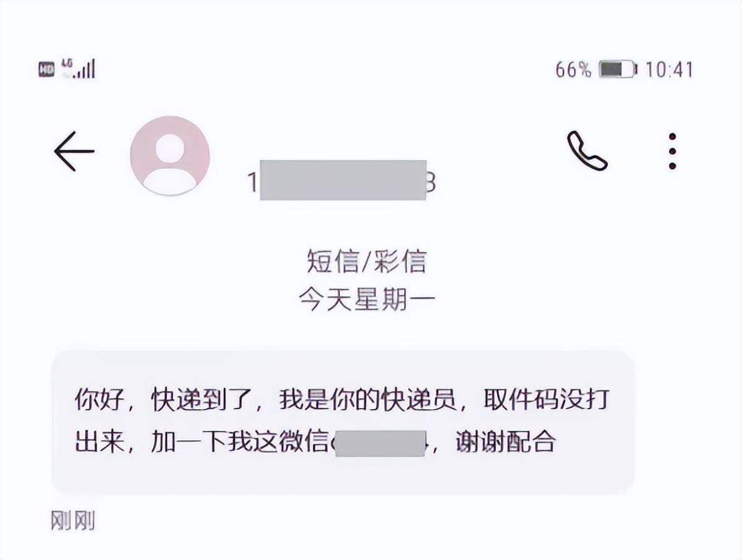742x560 pixels.
Task: Tap the 4G signal strength indicator
Action: point(78,69)
